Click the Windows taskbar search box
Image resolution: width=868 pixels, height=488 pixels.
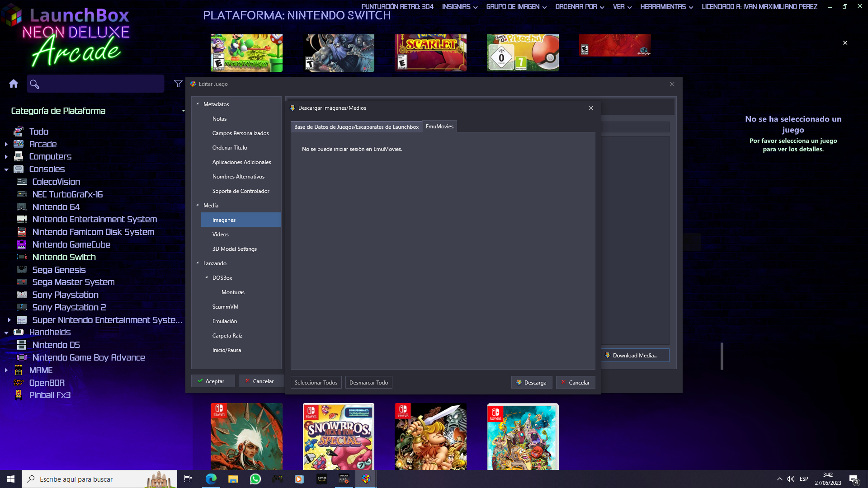[x=99, y=479]
